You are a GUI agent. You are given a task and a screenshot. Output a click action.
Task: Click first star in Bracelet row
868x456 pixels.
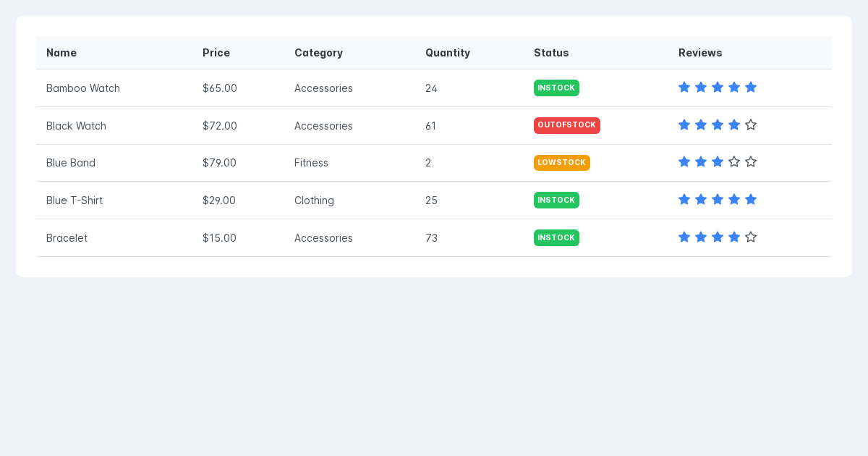tap(684, 237)
